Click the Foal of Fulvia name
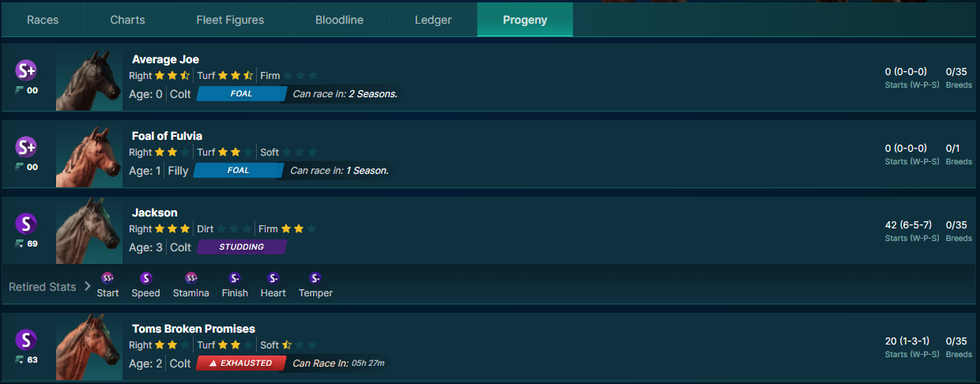The height and width of the screenshot is (384, 980). [167, 136]
